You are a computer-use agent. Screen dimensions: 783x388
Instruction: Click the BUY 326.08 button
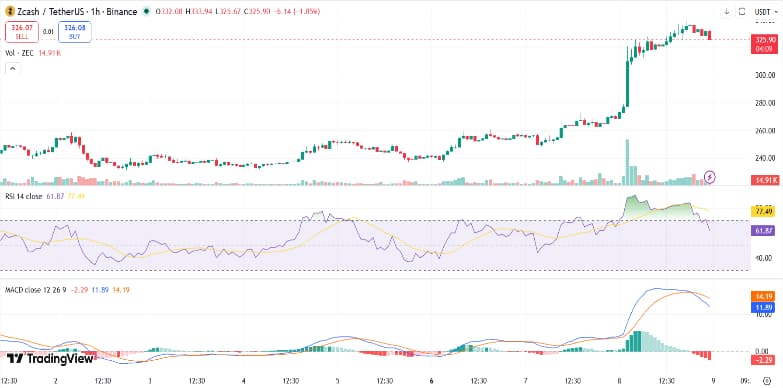click(75, 32)
